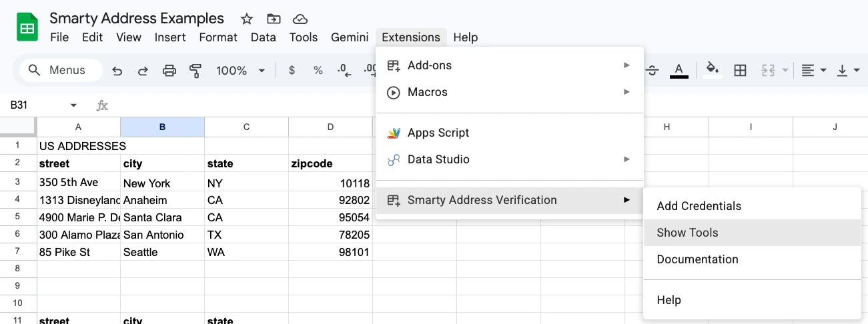Open the View menu
868x324 pixels.
click(x=129, y=37)
